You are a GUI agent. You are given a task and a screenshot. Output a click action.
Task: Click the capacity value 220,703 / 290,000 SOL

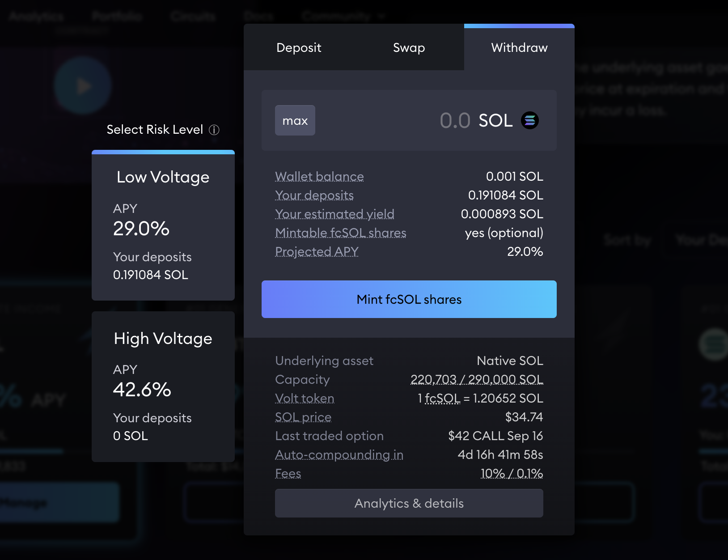[477, 379]
